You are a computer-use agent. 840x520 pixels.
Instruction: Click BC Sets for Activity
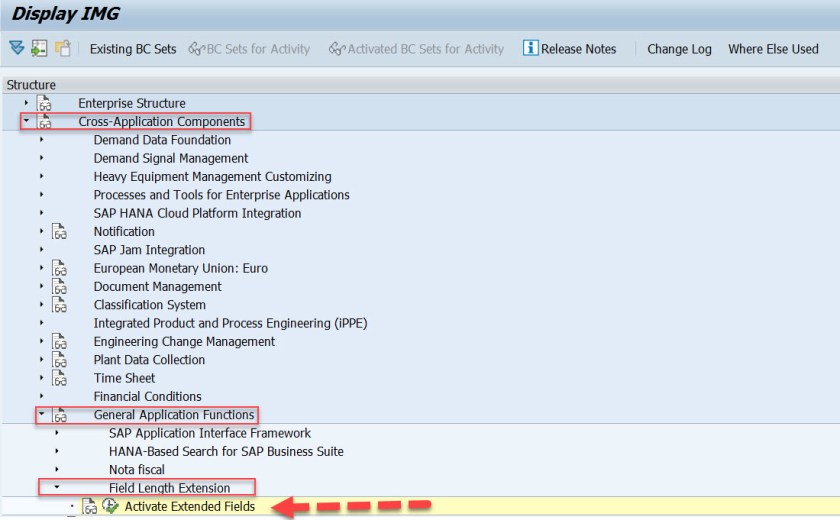click(249, 49)
